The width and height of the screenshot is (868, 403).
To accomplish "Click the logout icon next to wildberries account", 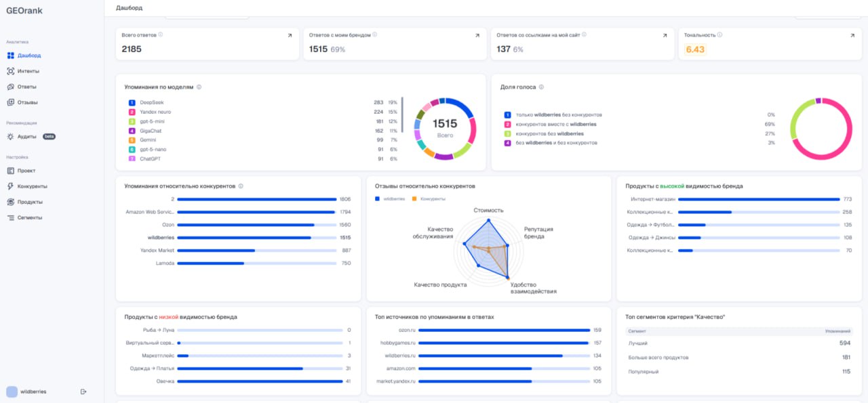I will click(x=83, y=391).
